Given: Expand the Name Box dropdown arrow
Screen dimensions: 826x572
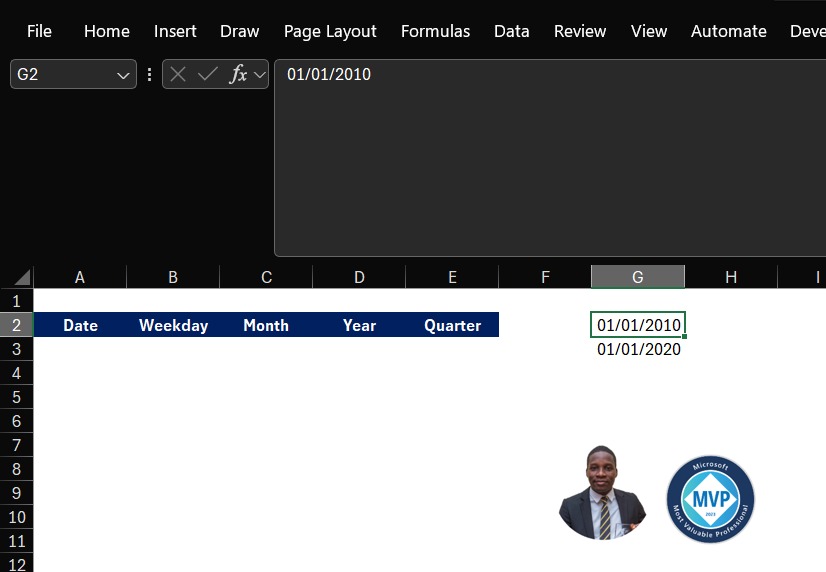Looking at the screenshot, I should point(123,75).
